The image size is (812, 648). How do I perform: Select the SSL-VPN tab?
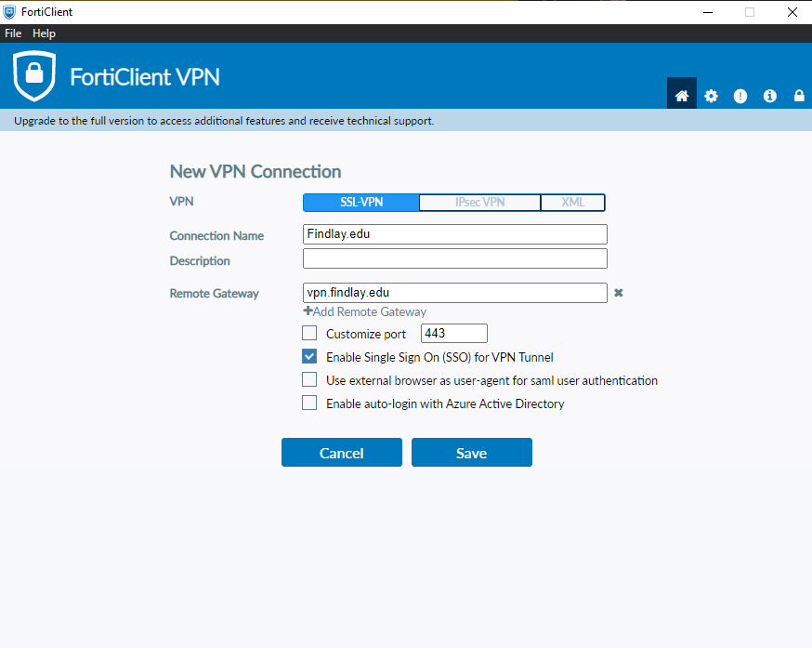coord(361,202)
